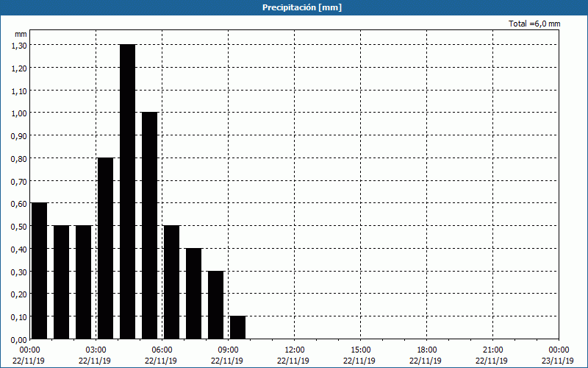Select the 0,60 y-axis label
This screenshot has height=368, width=588.
click(19, 204)
